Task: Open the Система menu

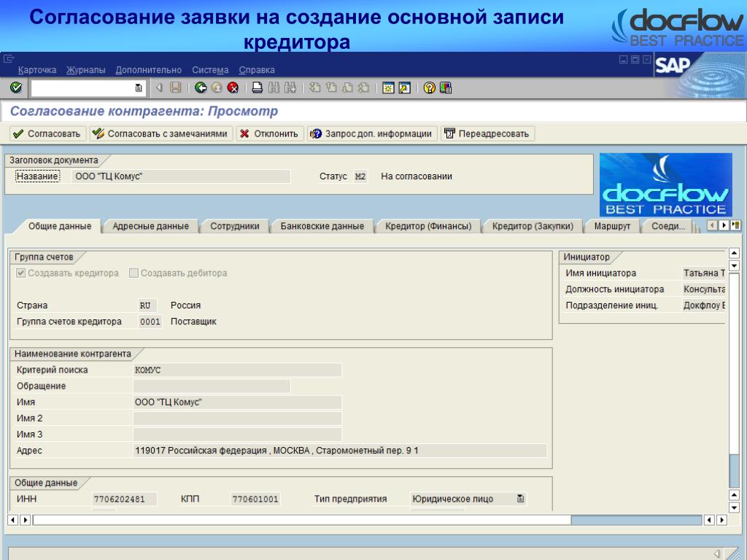Action: coord(210,70)
